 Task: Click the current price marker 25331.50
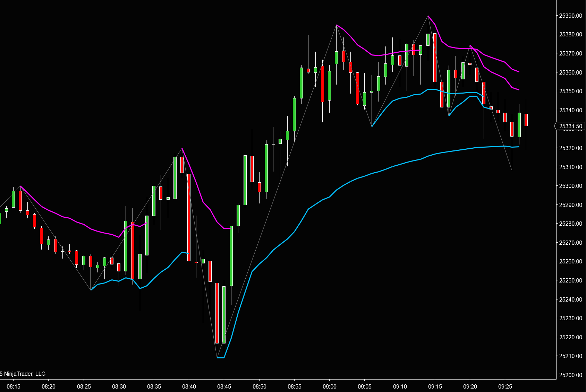coord(570,126)
